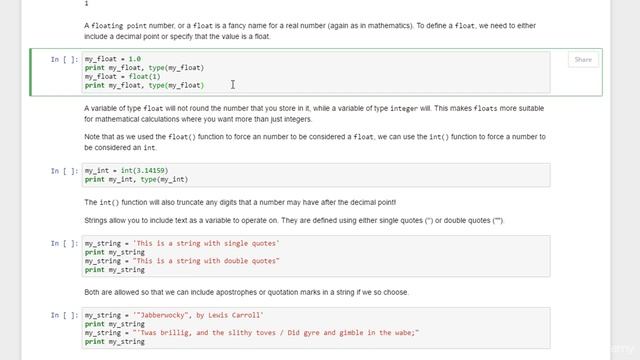Click the sentence 'Strings allow you to include text'
Screen dimensions: 640x360
click(294, 220)
